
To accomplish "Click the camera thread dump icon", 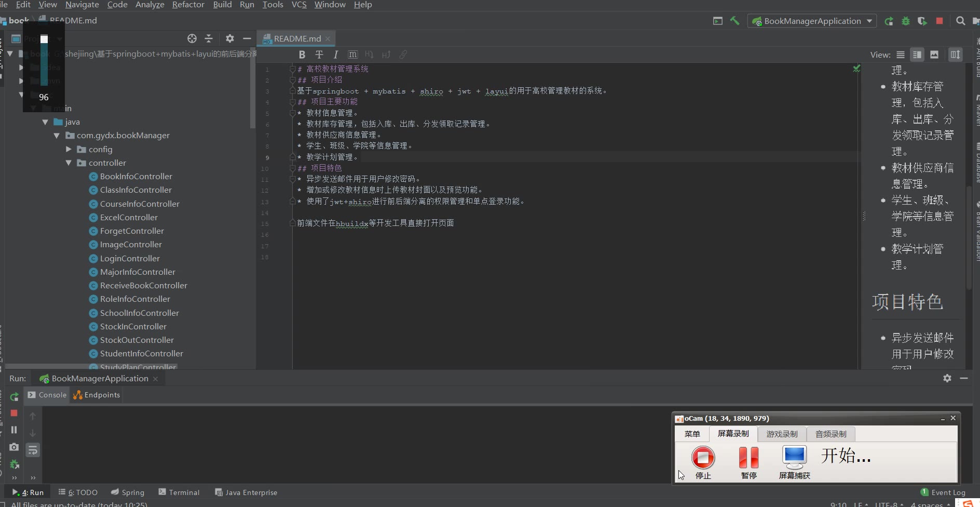I will (x=14, y=447).
